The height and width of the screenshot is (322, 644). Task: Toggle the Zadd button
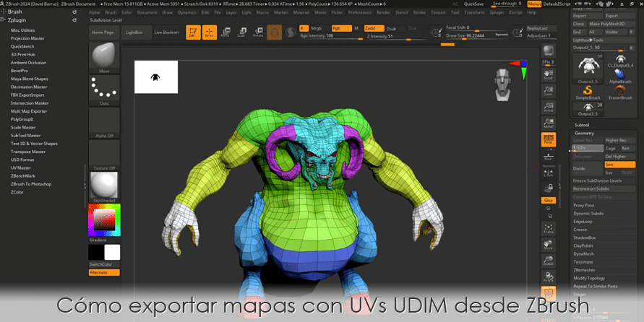pos(374,28)
